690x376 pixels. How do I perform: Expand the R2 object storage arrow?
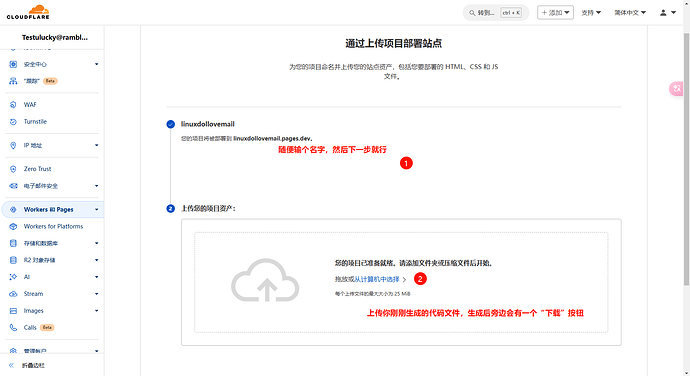pos(96,260)
